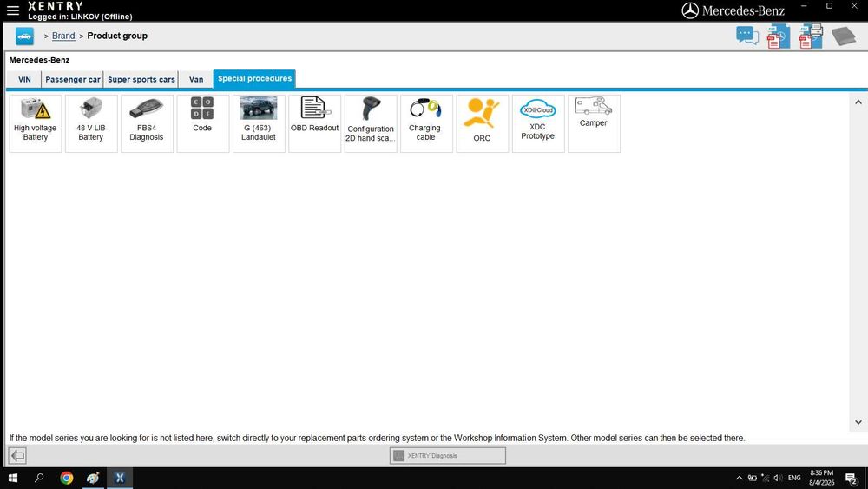Viewport: 868px width, 489px height.
Task: Choose the G (463) Landaulet thumbnail
Action: pos(259,123)
